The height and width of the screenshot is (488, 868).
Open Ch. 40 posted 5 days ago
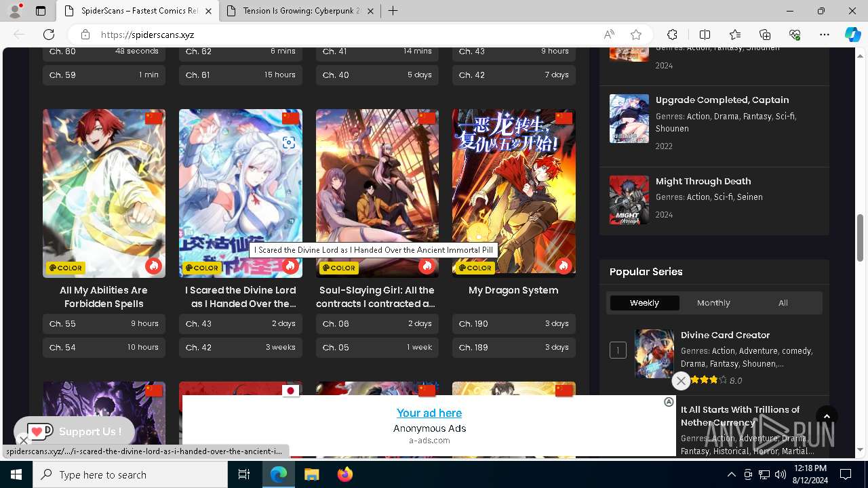click(377, 75)
